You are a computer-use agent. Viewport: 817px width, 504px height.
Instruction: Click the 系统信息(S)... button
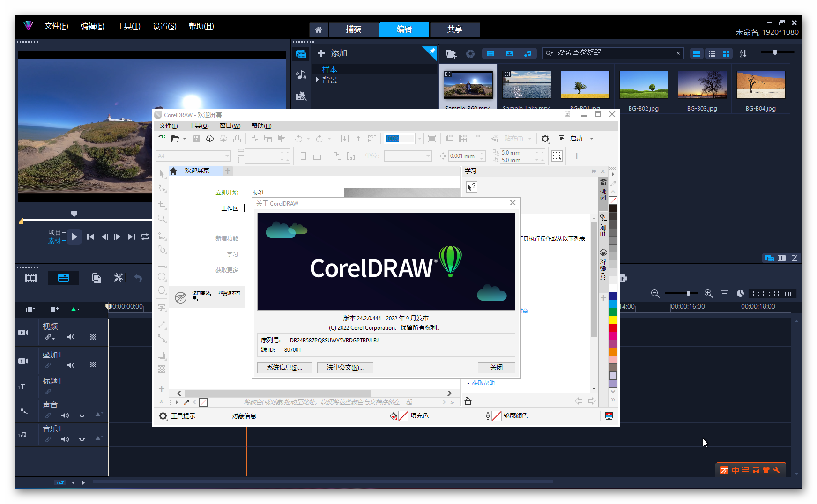(284, 368)
